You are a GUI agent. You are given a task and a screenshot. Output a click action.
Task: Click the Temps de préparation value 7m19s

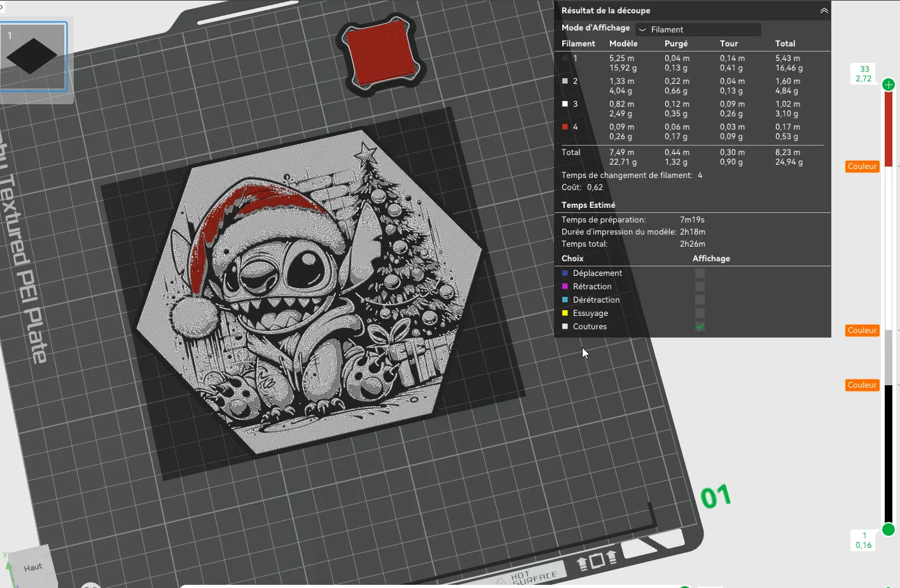692,220
